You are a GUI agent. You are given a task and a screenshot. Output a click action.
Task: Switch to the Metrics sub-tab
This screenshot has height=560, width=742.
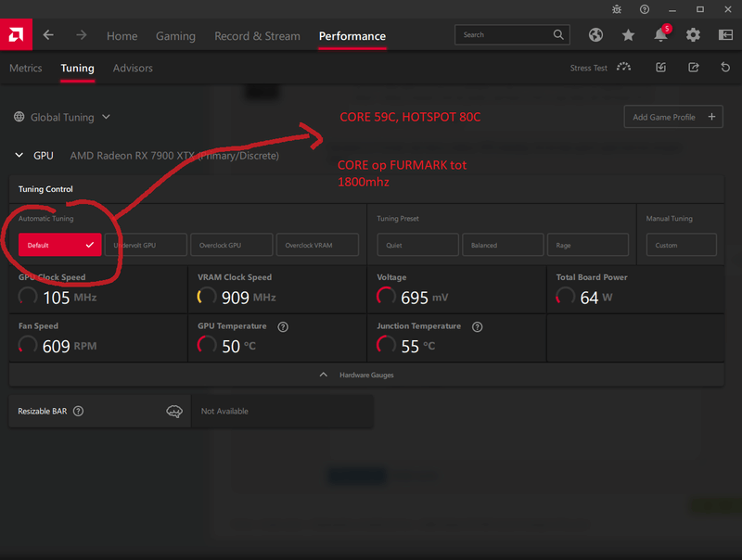coord(26,68)
